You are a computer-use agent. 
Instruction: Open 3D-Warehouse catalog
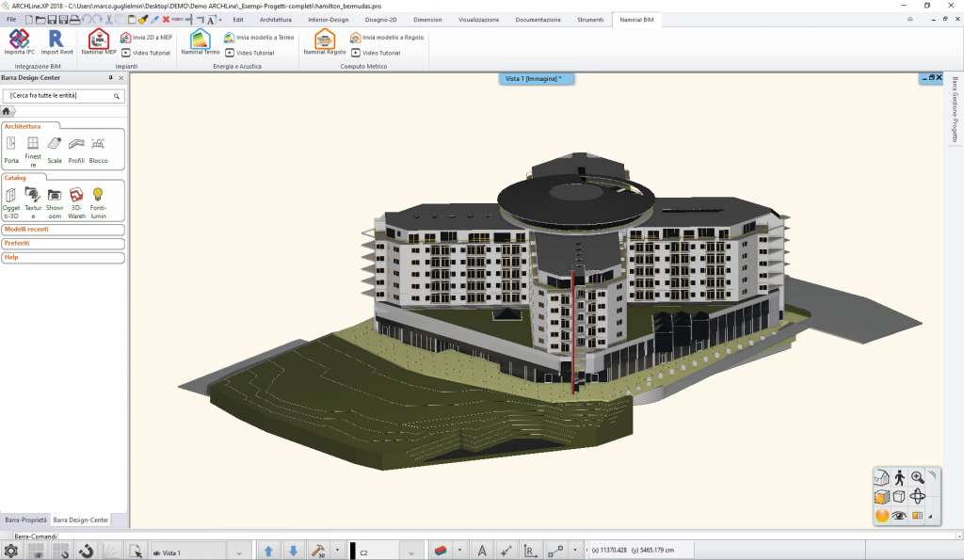[x=77, y=203]
